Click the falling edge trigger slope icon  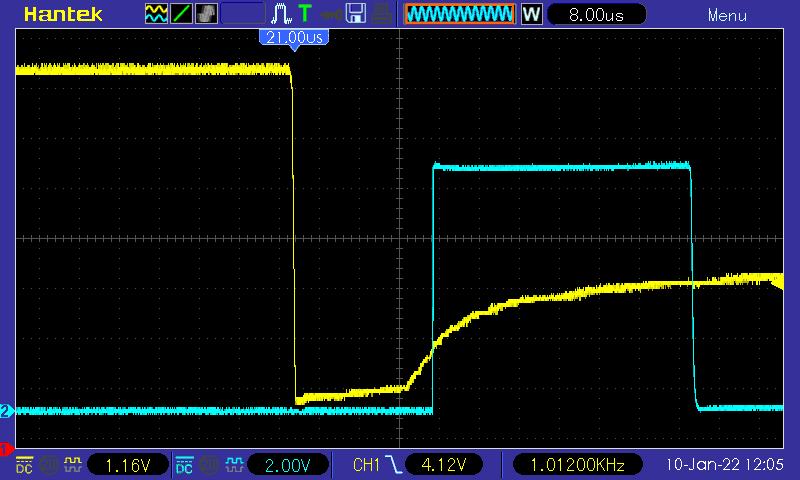tap(393, 465)
